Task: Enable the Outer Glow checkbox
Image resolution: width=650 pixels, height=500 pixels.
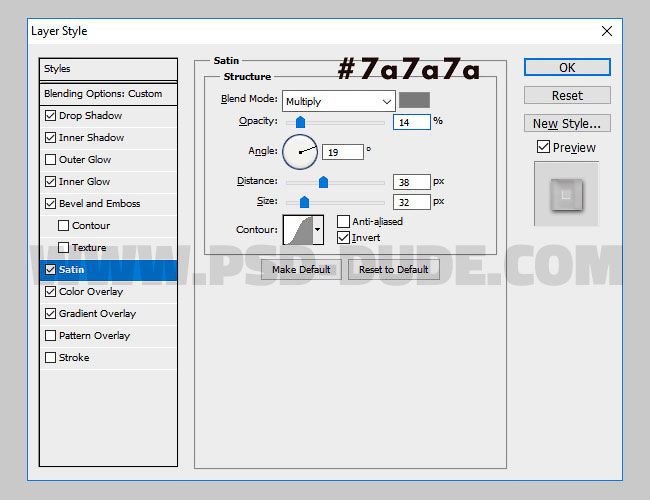Action: click(50, 159)
